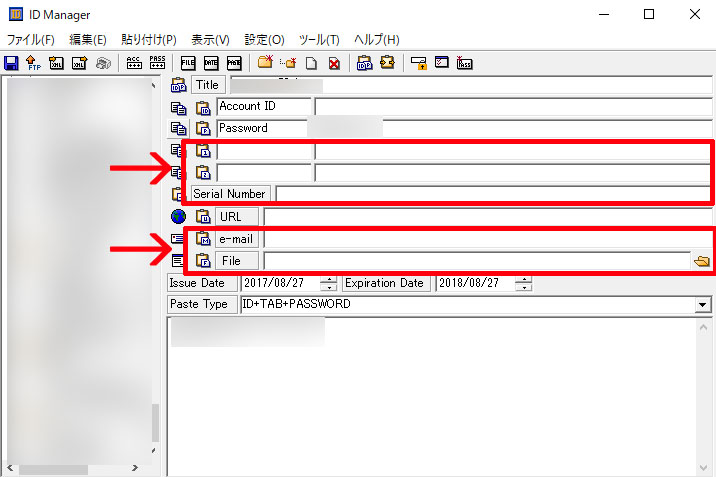Click the XML import icon
This screenshot has width=716, height=477.
click(x=56, y=63)
